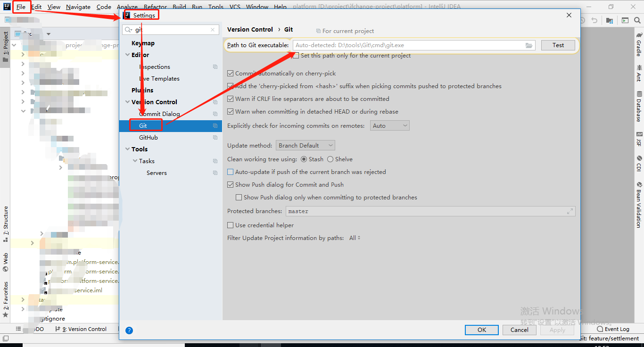The height and width of the screenshot is (347, 644).
Task: Open the CDI tool window
Action: pos(639,164)
